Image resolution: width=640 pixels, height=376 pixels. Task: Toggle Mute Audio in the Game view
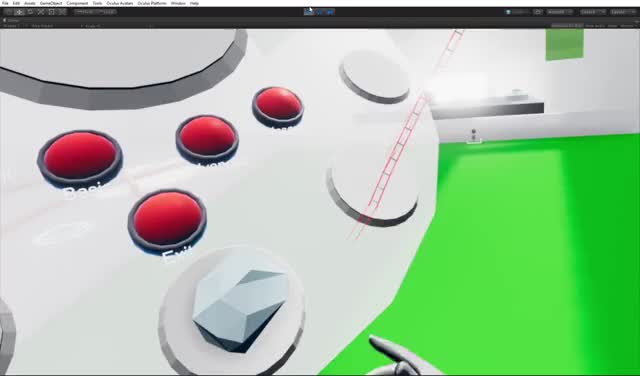[x=594, y=26]
